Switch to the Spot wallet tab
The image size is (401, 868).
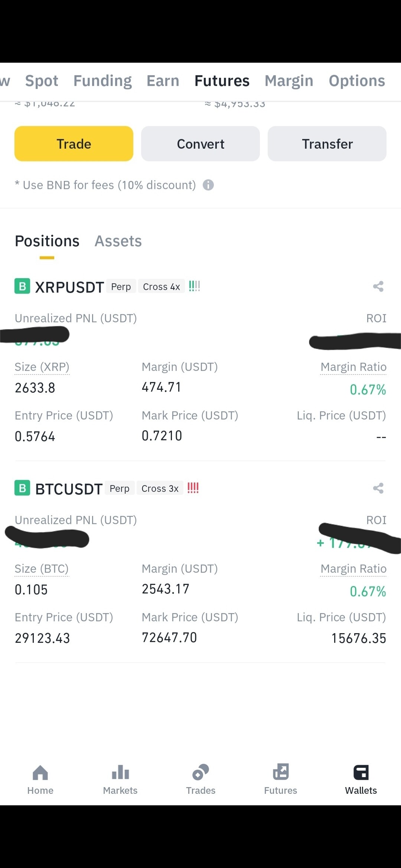point(42,81)
